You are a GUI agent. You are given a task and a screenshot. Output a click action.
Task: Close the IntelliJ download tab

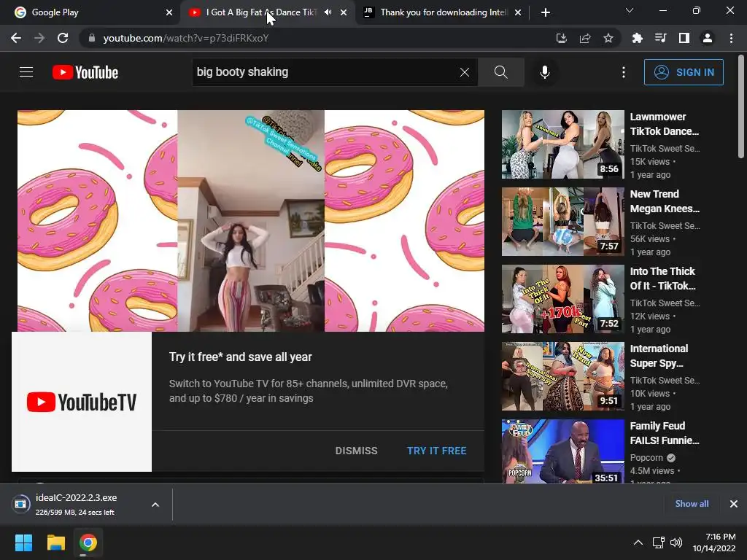(518, 12)
